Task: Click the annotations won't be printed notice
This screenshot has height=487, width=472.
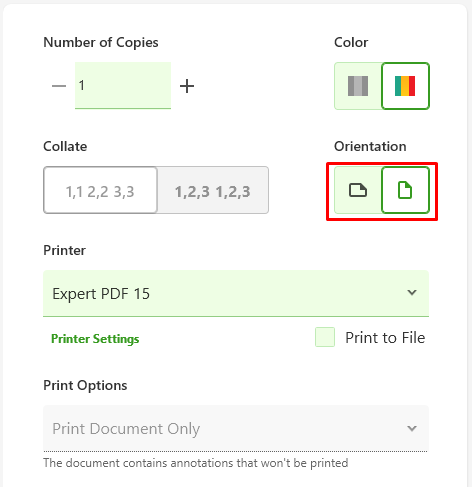Action: [196, 463]
